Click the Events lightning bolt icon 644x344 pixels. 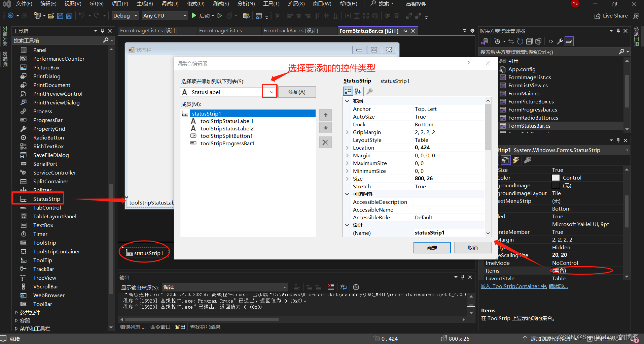click(515, 160)
